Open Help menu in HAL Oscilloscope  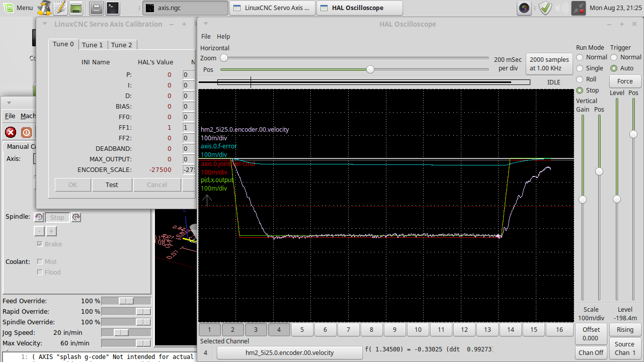coord(223,36)
